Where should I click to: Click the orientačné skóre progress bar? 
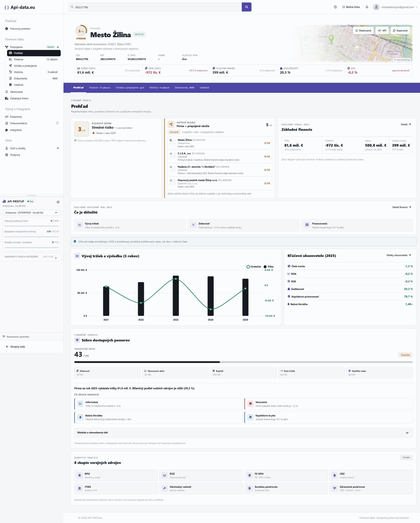[243, 362]
